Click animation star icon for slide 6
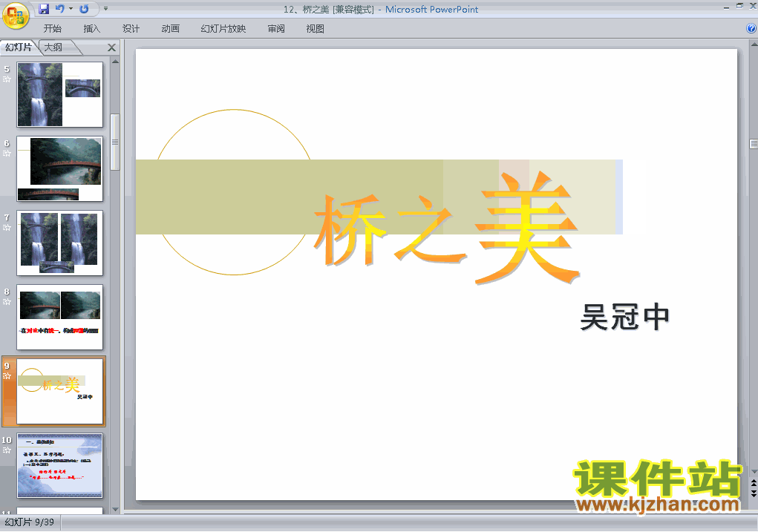This screenshot has width=758, height=532. click(7, 154)
